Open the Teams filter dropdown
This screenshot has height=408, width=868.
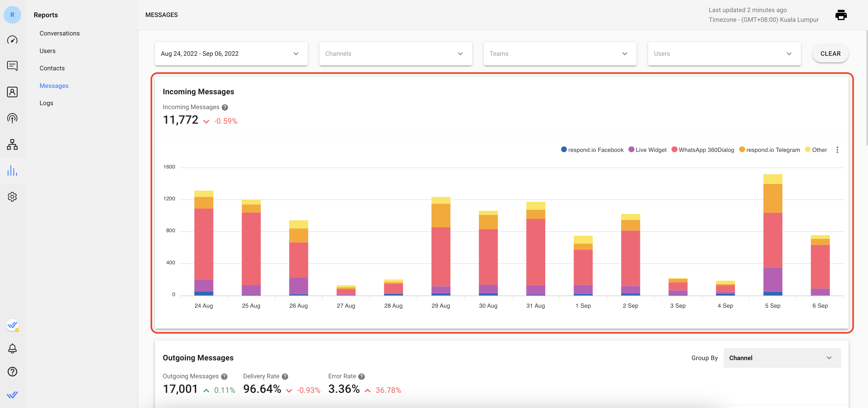[x=560, y=54]
